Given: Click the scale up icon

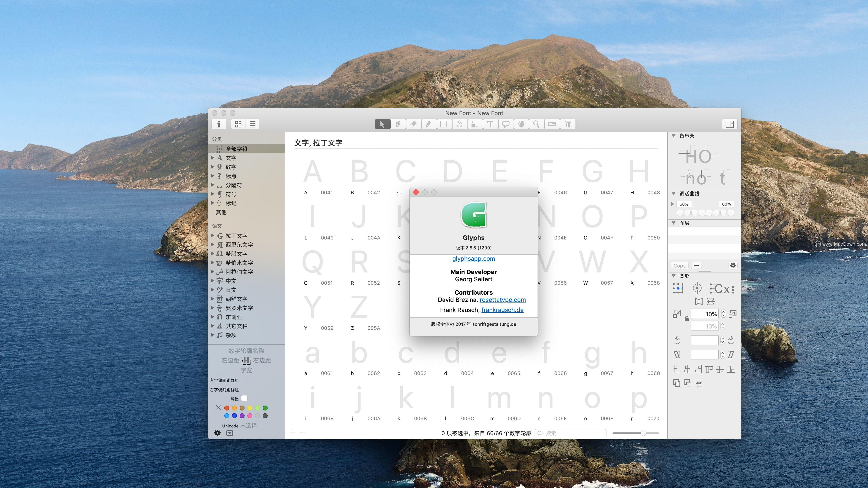Looking at the screenshot, I should tap(732, 314).
